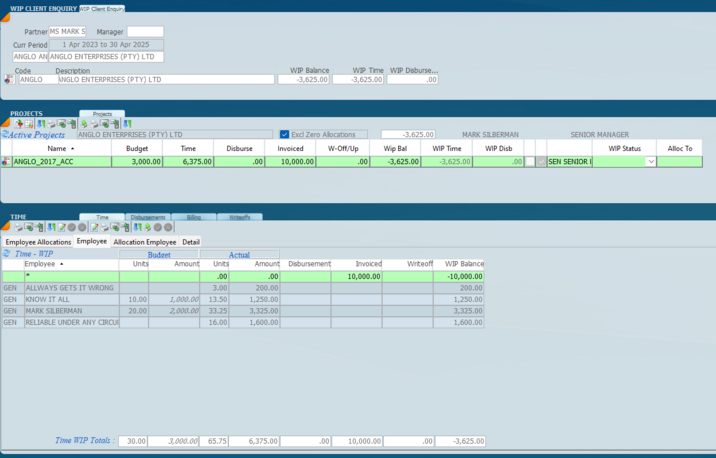Toggle the Excl Zero Allocations checkbox
716x458 pixels.
pyautogui.click(x=285, y=134)
